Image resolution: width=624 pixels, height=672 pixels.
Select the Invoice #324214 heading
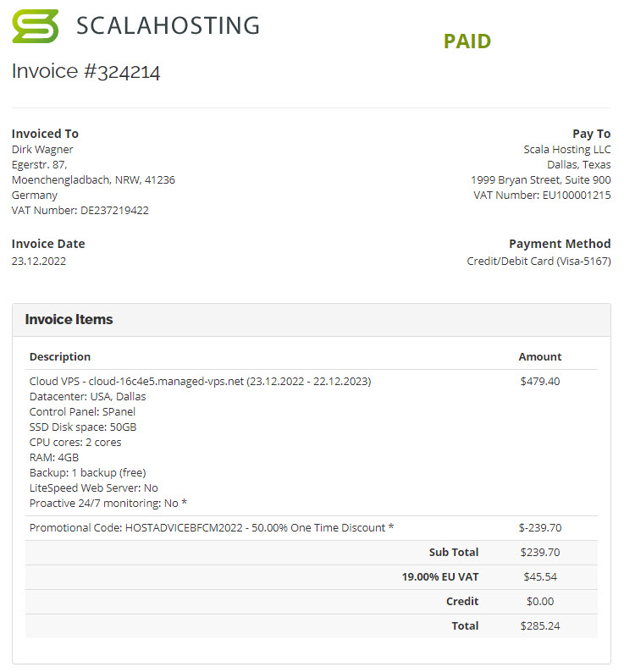tap(86, 71)
